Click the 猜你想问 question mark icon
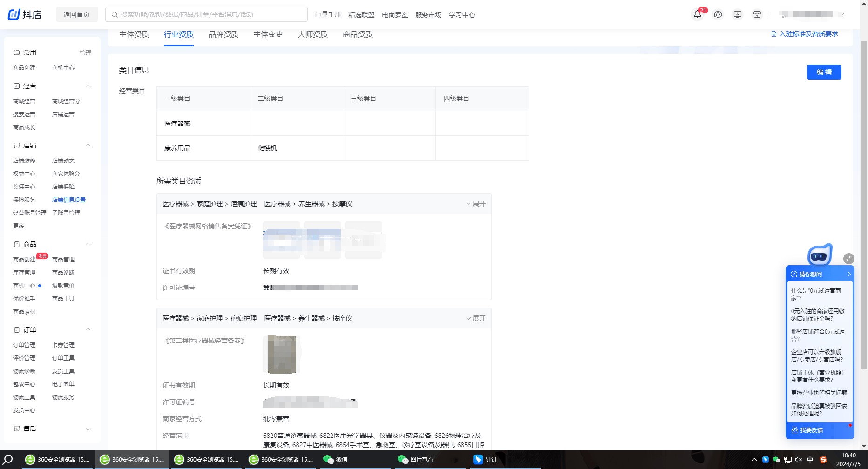 pos(794,274)
